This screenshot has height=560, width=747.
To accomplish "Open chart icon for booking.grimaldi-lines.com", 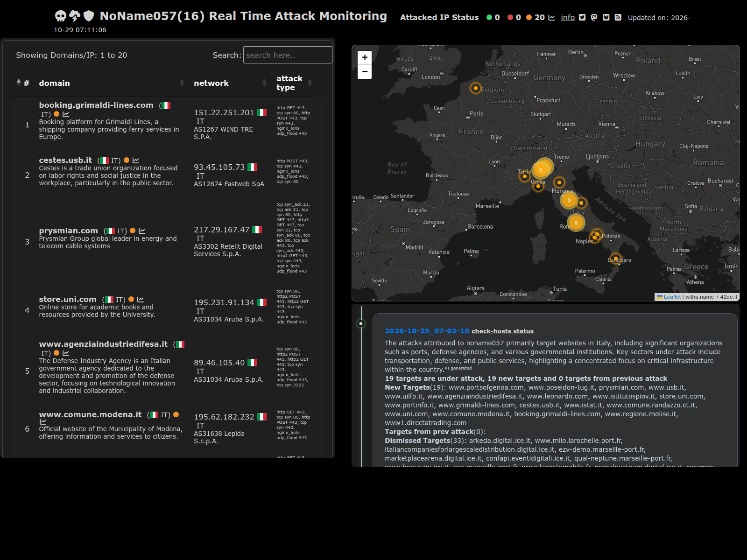I will [66, 114].
